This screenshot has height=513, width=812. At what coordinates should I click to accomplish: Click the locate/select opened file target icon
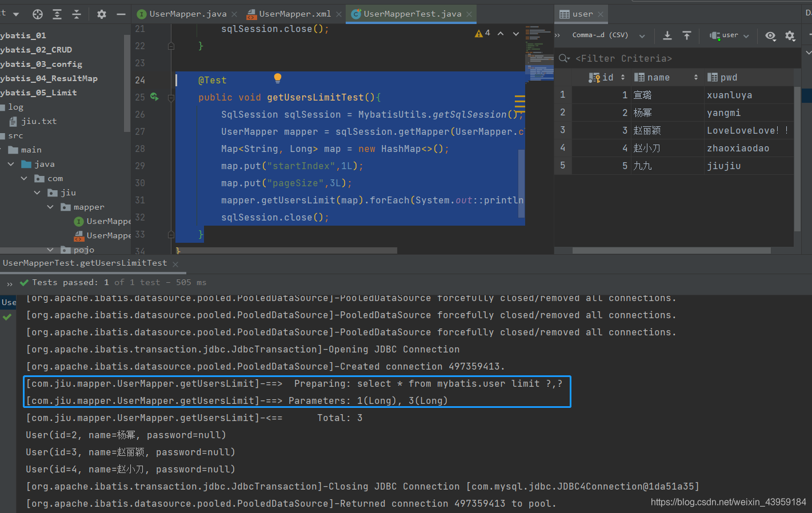[38, 14]
